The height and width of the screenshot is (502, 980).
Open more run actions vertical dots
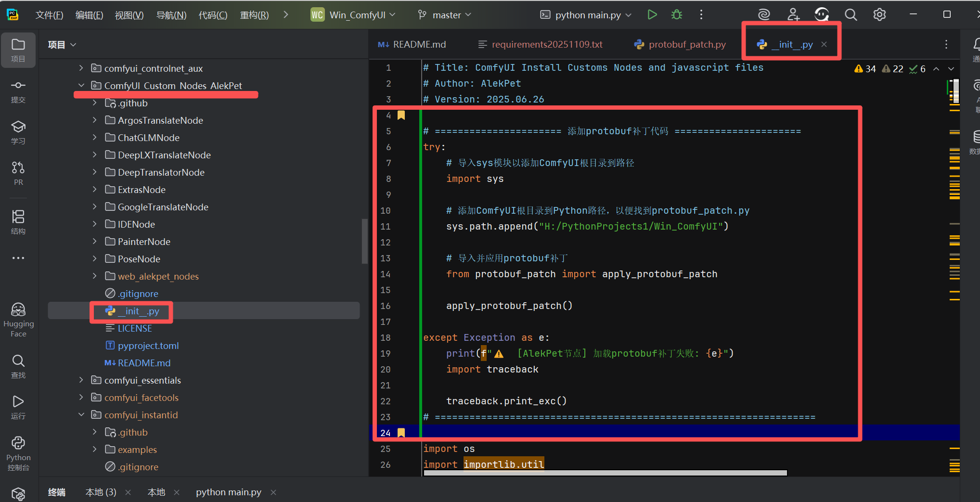click(701, 15)
